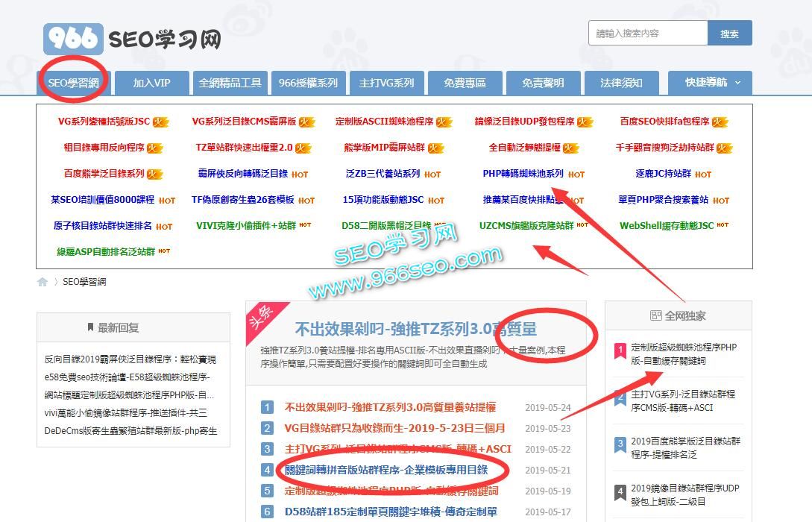The image size is (812, 522).
Task: Open the 反向目錄2019霸屏俠 recent reply
Action: [x=130, y=359]
